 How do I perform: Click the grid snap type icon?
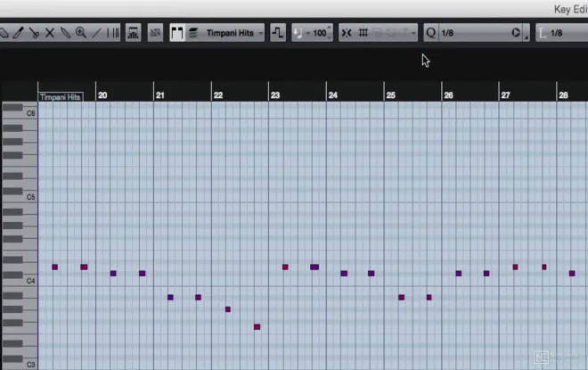[x=363, y=33]
